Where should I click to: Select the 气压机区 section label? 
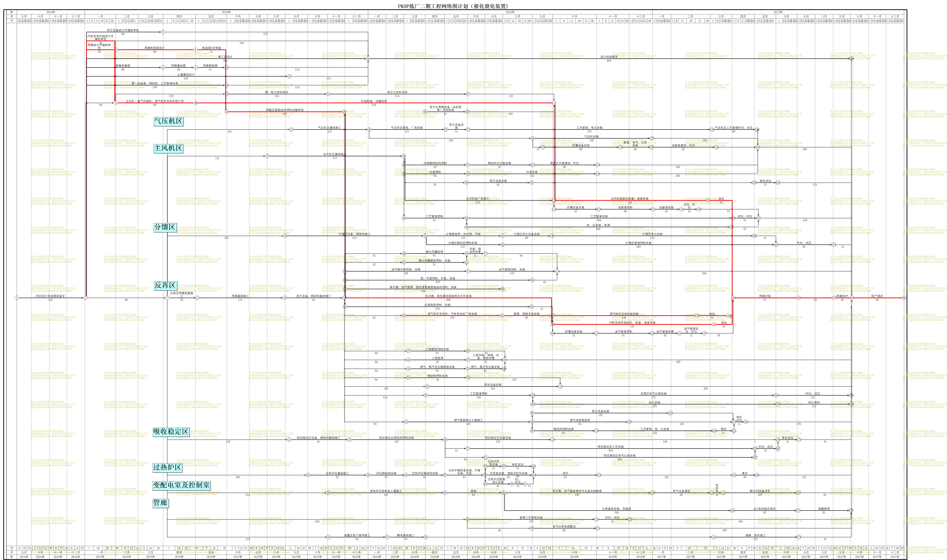click(168, 121)
